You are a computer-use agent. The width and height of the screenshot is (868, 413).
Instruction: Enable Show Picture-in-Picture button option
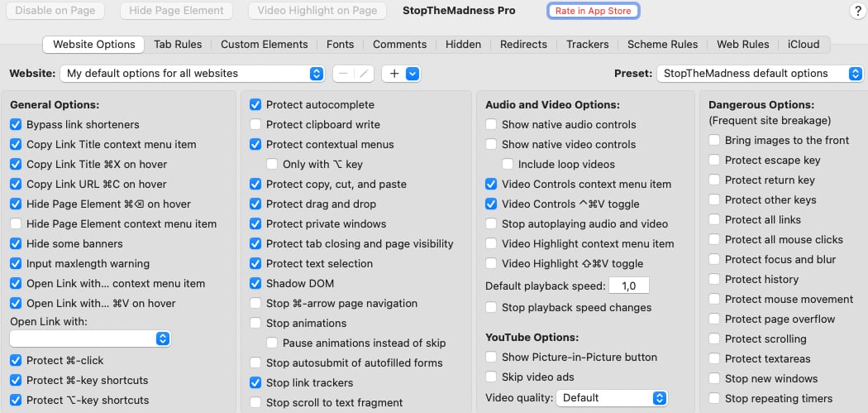[x=491, y=358]
